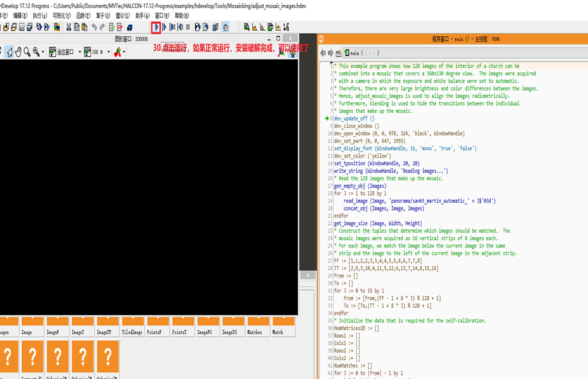This screenshot has height=379, width=588.
Task: Click the light bulb icon in graphics window
Action: [x=293, y=53]
